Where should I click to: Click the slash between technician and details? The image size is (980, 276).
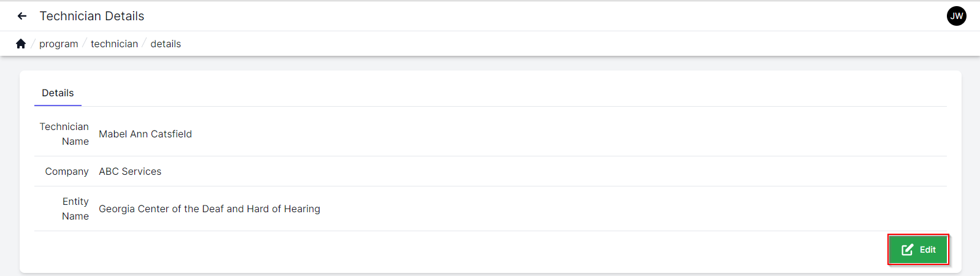(x=144, y=44)
